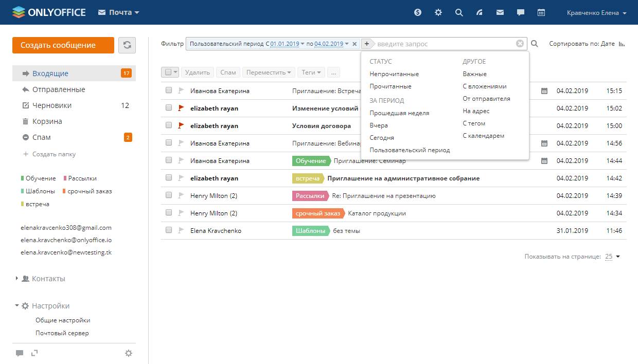Open the Общие настройки link
This screenshot has width=638, height=364.
(x=63, y=320)
